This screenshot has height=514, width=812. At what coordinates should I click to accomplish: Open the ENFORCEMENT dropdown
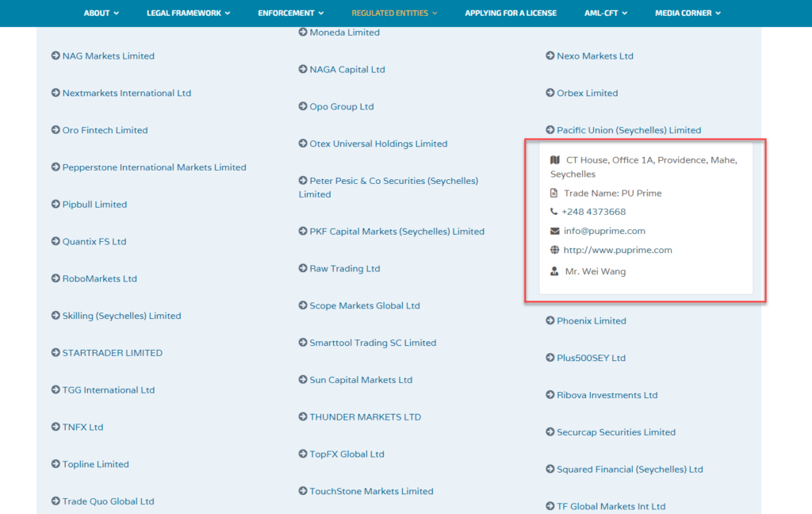point(291,13)
